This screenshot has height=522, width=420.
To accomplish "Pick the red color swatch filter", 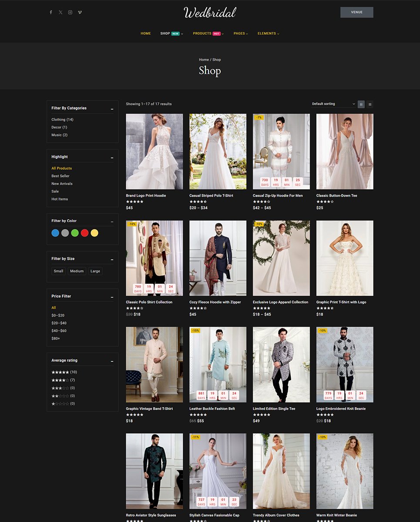I will click(x=85, y=233).
